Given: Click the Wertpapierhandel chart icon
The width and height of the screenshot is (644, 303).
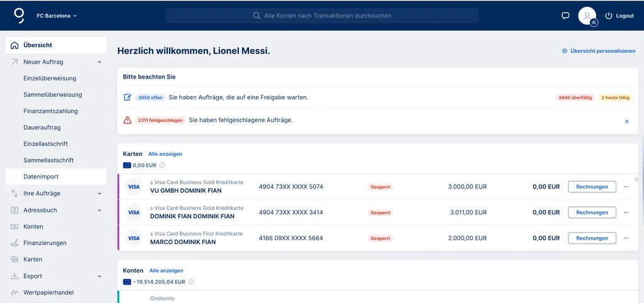Looking at the screenshot, I should (x=15, y=293).
